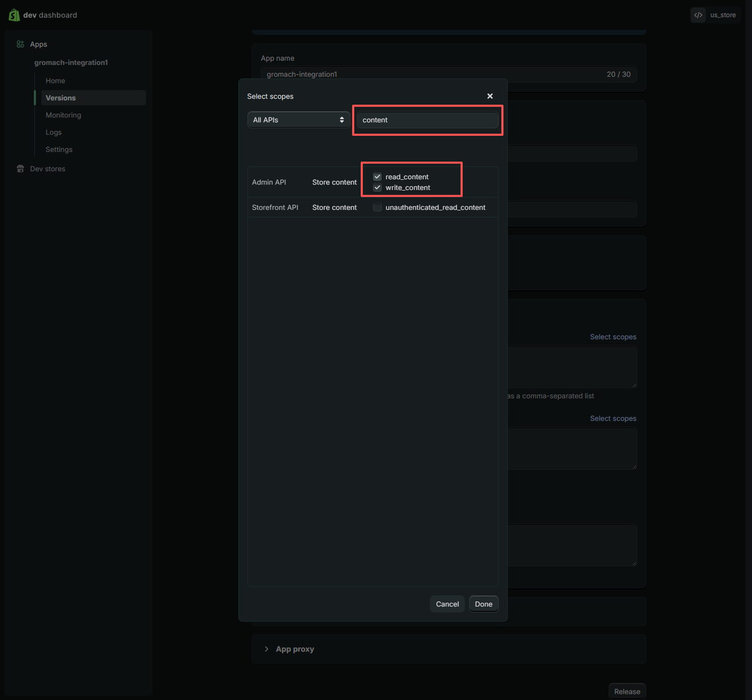Select the Versions sidebar item
752x700 pixels.
[61, 98]
